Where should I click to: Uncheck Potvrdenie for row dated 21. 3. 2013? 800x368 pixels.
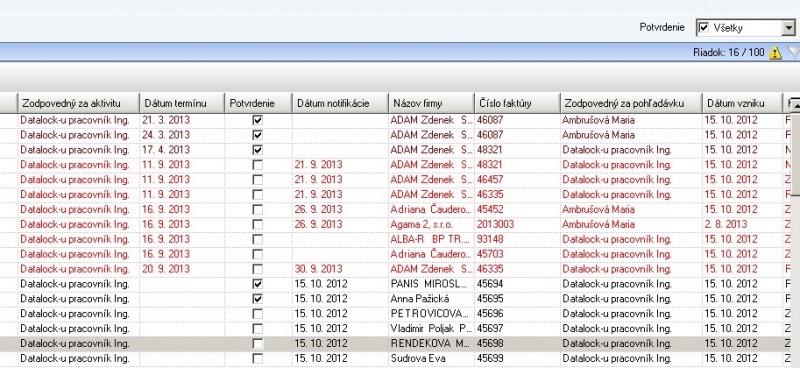[x=258, y=120]
